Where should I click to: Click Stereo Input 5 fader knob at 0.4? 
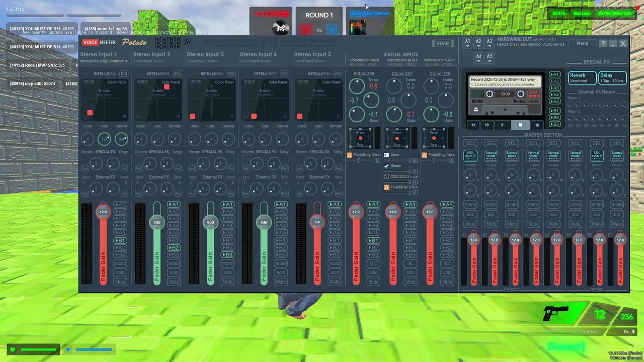(x=317, y=222)
